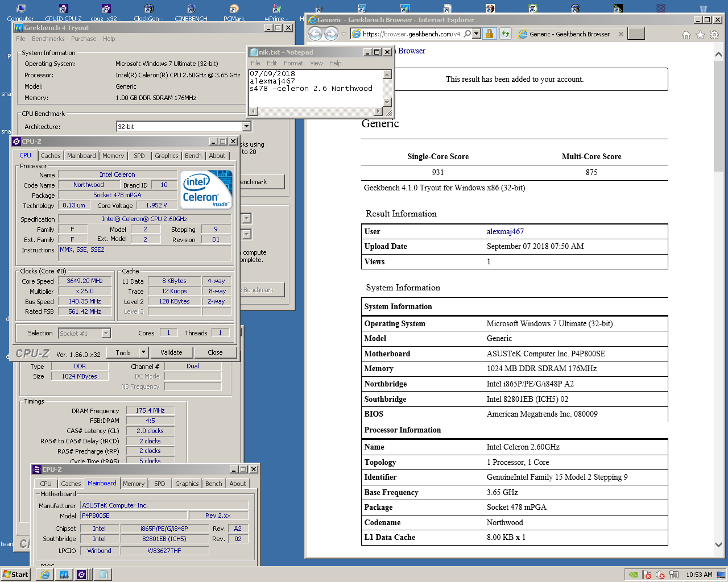Screen dimensions: 728x582
Task: Open the volume tray icon
Action: [660, 575]
